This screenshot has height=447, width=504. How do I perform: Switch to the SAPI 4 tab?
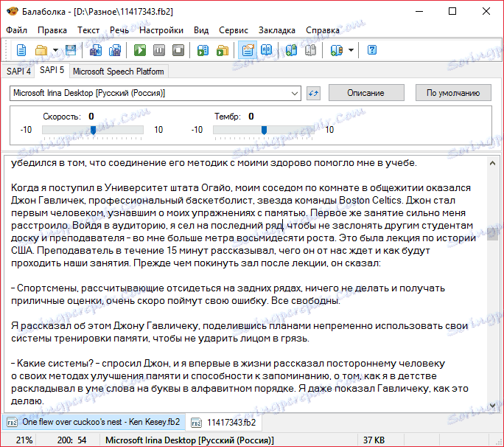click(18, 71)
